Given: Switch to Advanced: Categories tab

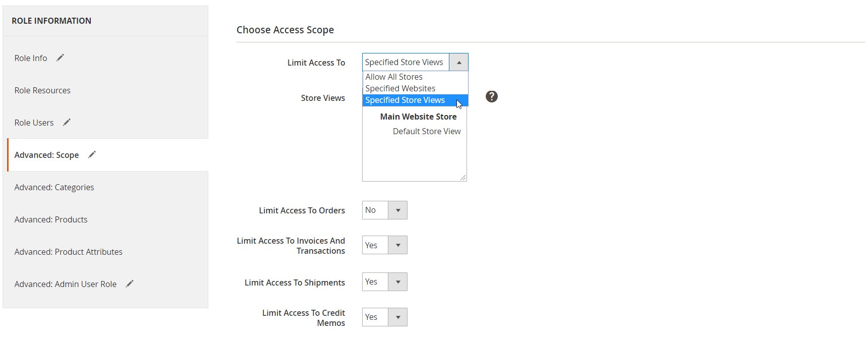Looking at the screenshot, I should tap(54, 187).
